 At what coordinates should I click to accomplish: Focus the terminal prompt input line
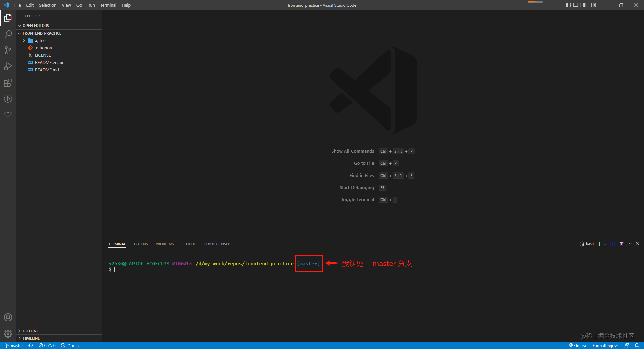click(x=116, y=270)
